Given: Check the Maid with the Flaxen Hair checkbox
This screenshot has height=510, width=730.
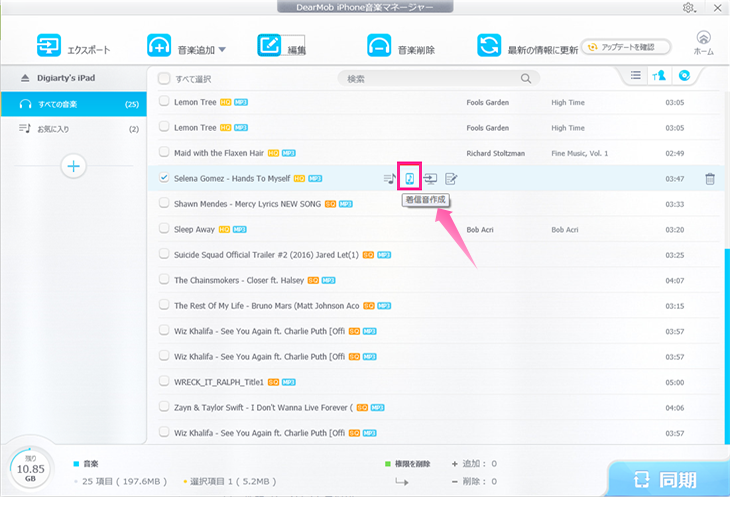Looking at the screenshot, I should [164, 152].
